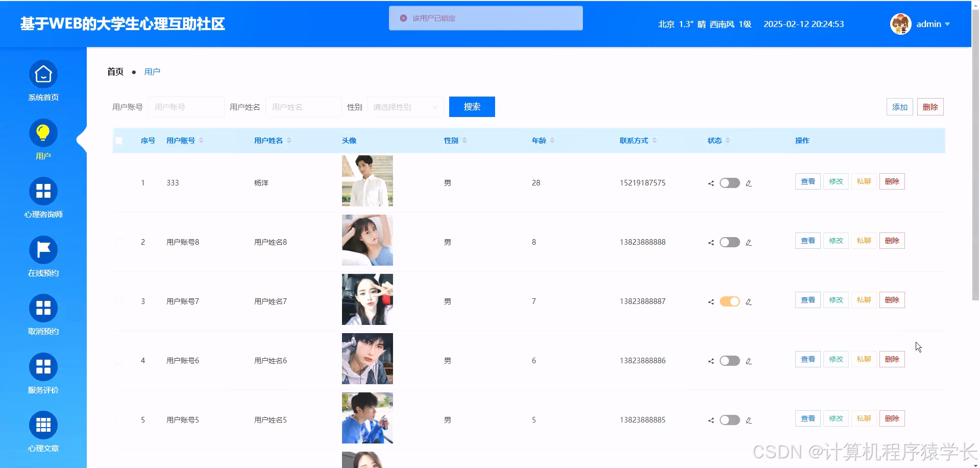Click the edit pencil icon next to 用户账号8's toggle

(749, 242)
